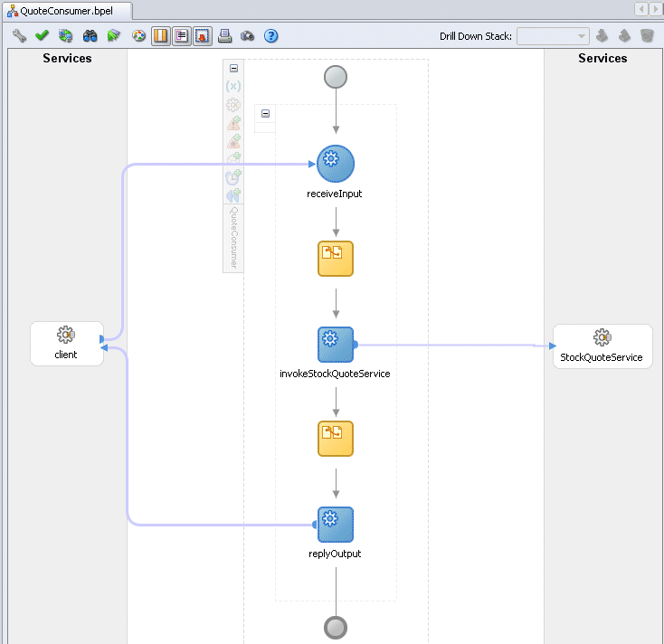
Task: Add an alarm with the clock-plus icon
Action: pyautogui.click(x=233, y=177)
